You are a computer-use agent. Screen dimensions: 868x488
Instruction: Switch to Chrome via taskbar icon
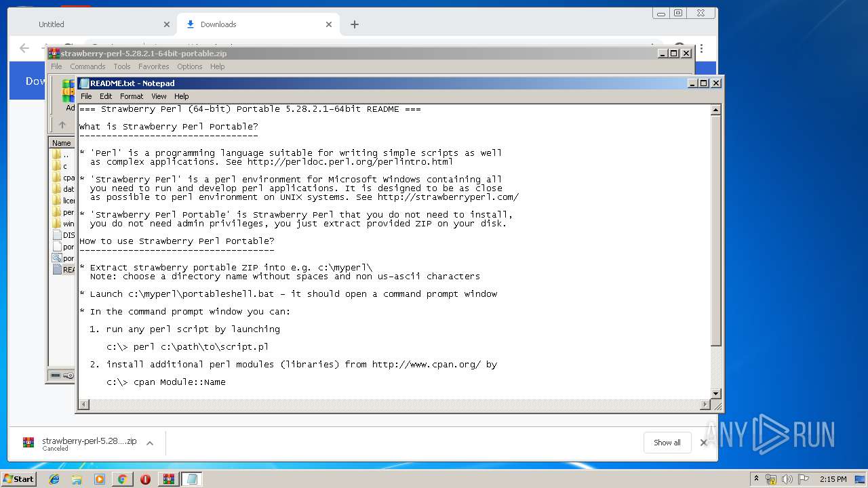click(x=122, y=479)
